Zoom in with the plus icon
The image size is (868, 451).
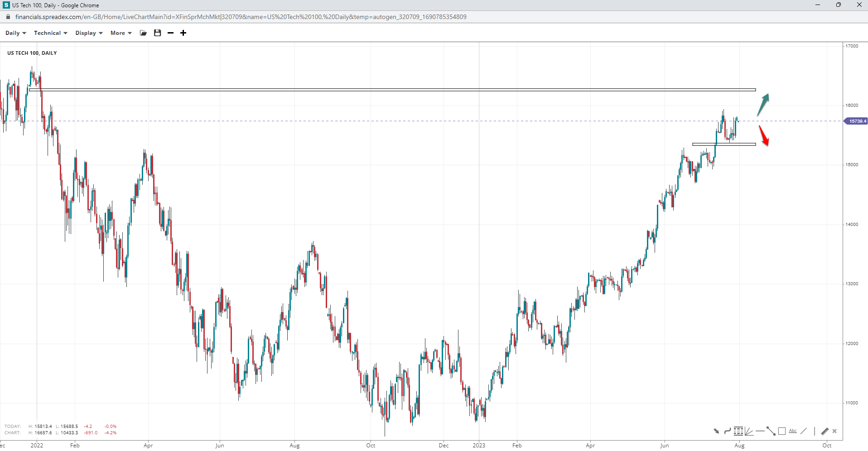click(x=183, y=33)
